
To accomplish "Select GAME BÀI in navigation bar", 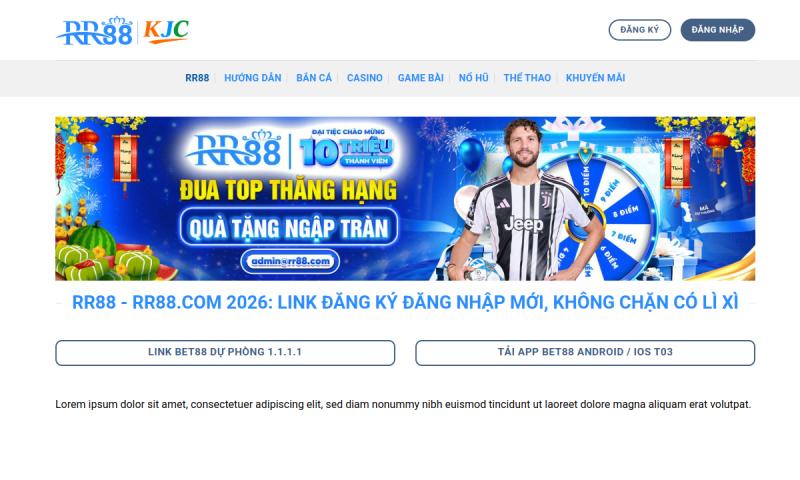I will [x=420, y=78].
